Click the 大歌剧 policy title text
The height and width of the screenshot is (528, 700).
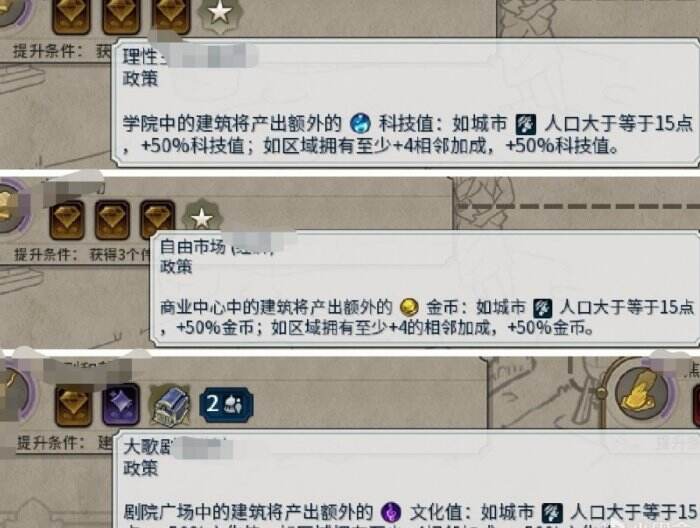149,447
